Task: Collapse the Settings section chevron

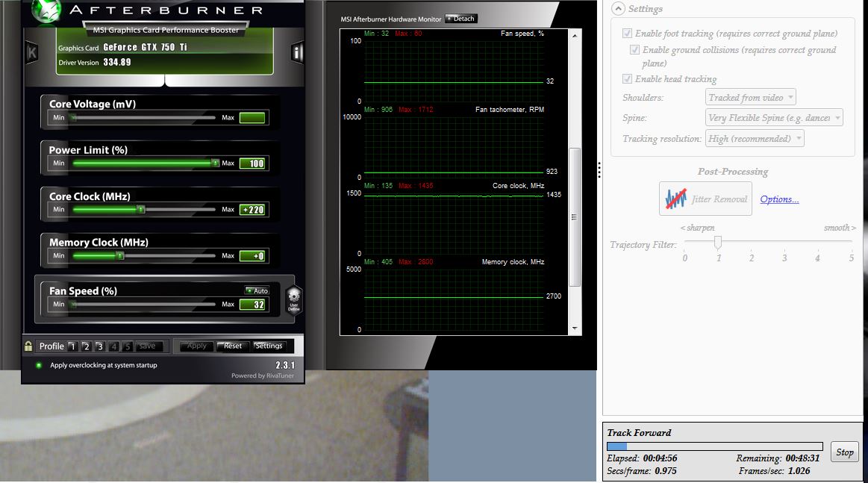Action: pos(618,8)
